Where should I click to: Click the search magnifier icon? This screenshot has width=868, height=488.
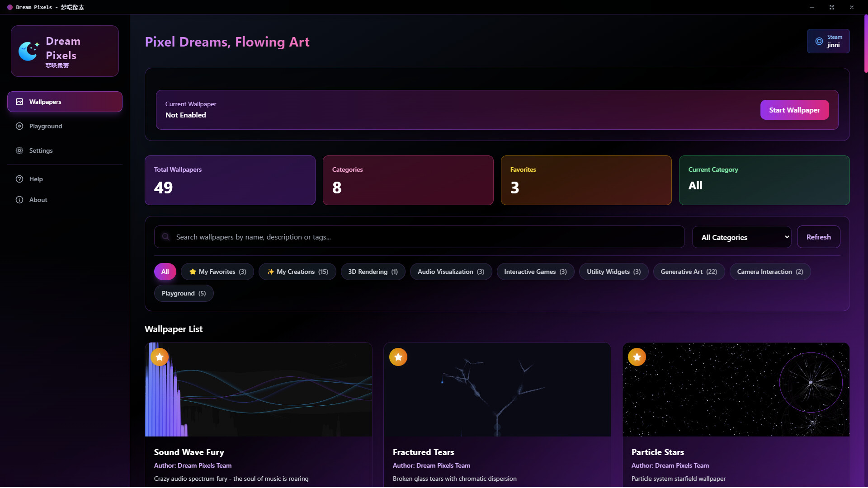(165, 236)
